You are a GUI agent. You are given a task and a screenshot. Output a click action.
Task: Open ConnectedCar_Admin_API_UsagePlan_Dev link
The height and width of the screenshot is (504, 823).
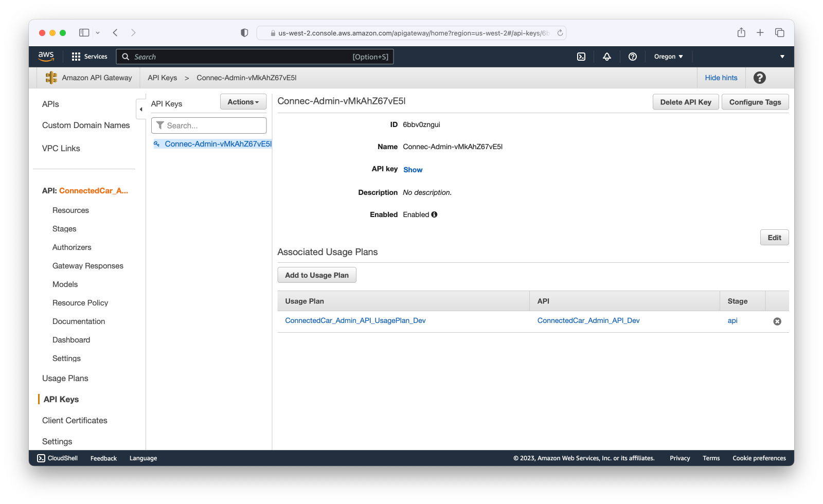point(355,320)
